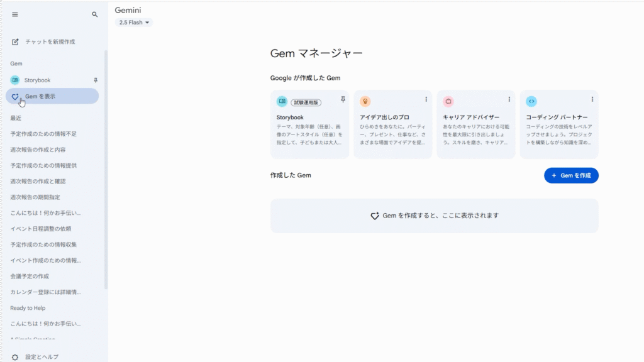This screenshot has height=362, width=644.
Task: Open the キャリア アドバイザー card options menu
Action: coord(509,99)
